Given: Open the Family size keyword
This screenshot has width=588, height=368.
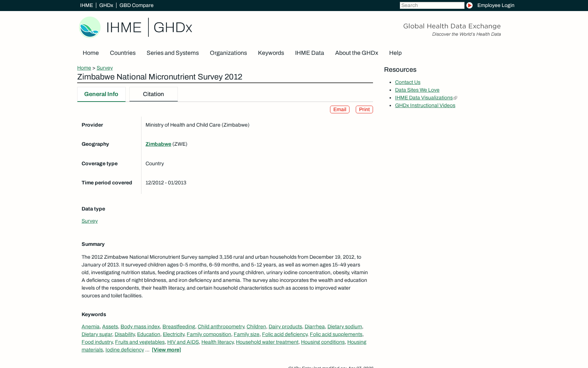Looking at the screenshot, I should pyautogui.click(x=247, y=335).
